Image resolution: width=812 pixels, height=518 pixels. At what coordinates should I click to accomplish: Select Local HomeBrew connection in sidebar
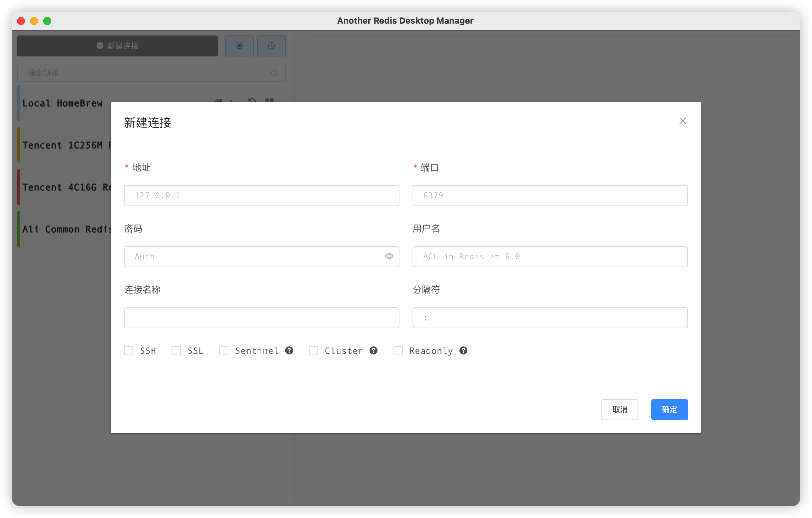(x=63, y=103)
